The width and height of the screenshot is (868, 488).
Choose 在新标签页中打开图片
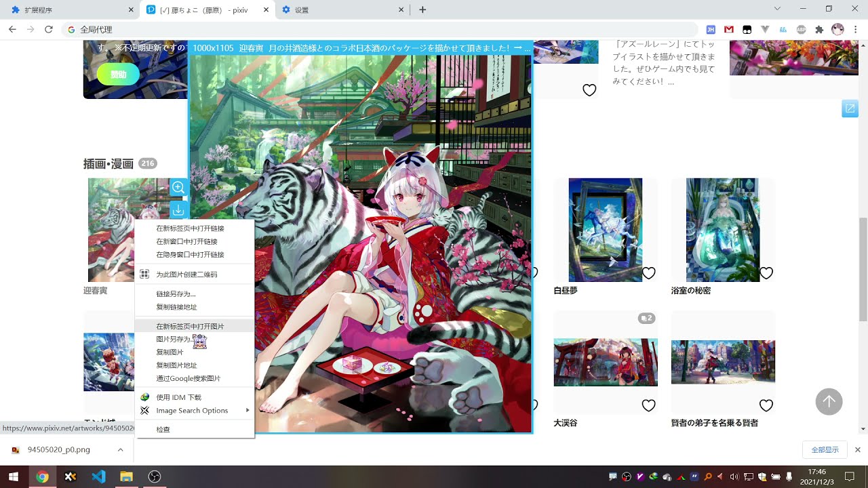pyautogui.click(x=195, y=326)
